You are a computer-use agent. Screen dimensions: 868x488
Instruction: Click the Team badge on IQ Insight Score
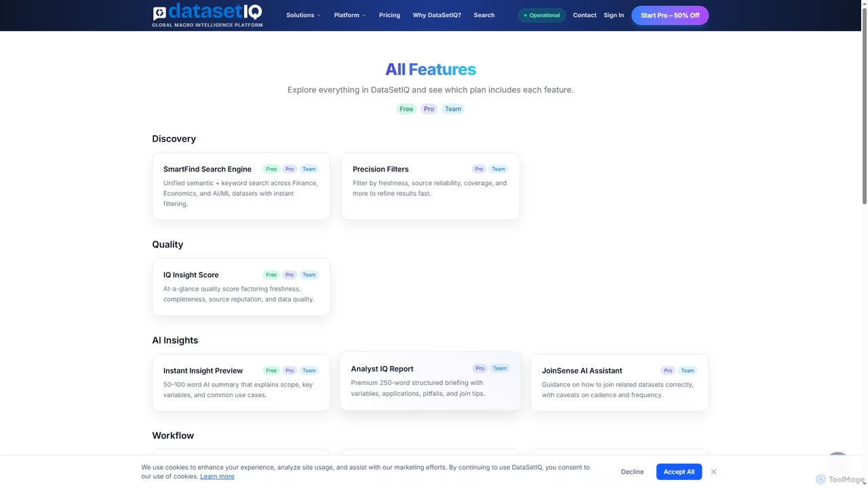pyautogui.click(x=309, y=274)
